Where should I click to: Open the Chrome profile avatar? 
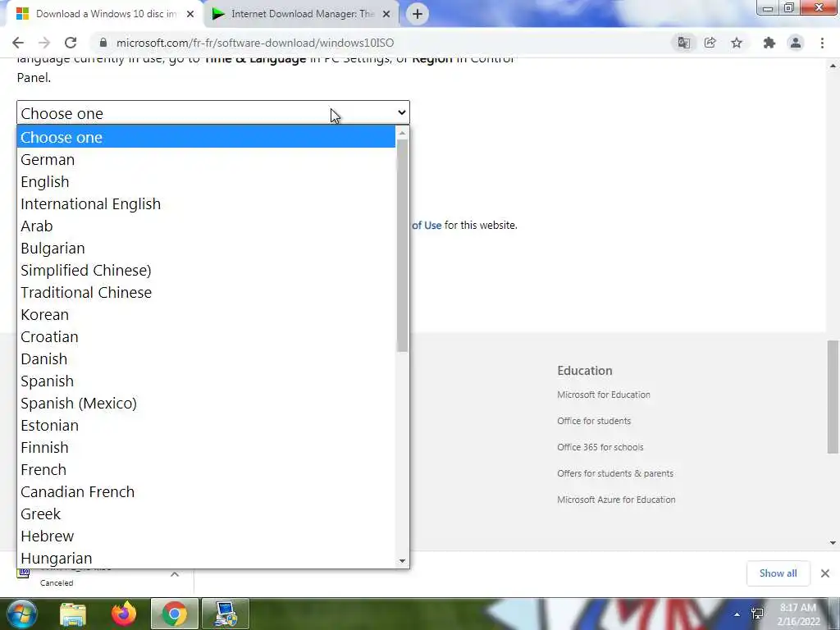tap(796, 43)
